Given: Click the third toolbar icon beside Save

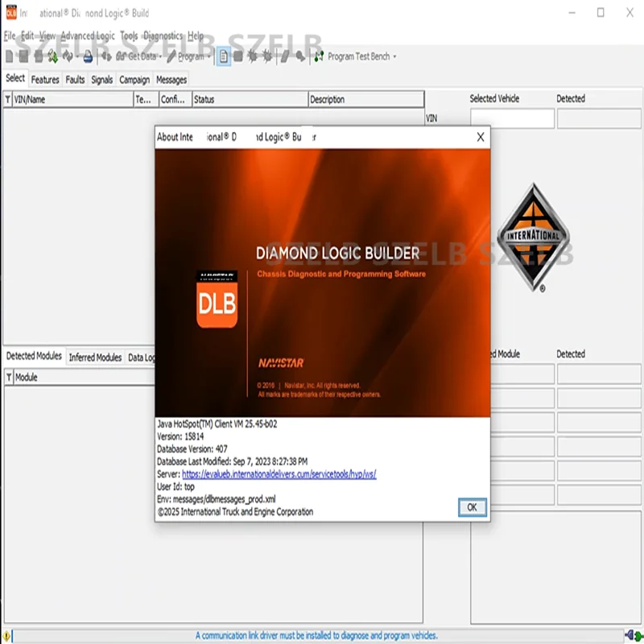Looking at the screenshot, I should (x=38, y=56).
